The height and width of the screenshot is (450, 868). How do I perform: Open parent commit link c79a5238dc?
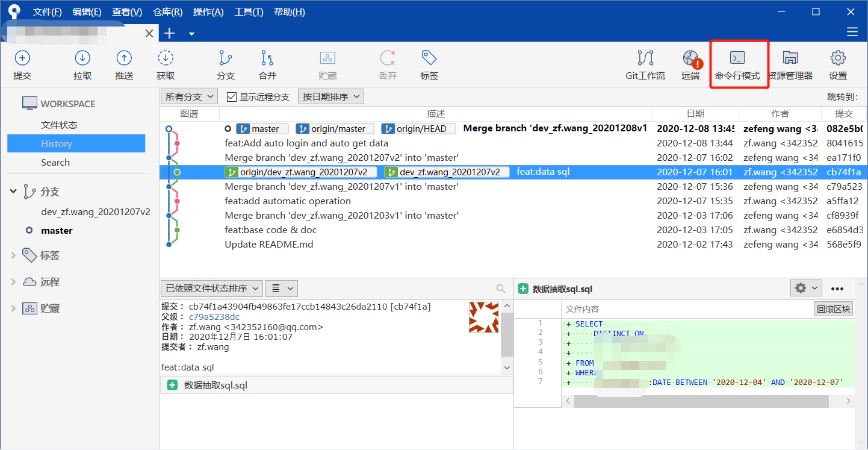coord(214,317)
